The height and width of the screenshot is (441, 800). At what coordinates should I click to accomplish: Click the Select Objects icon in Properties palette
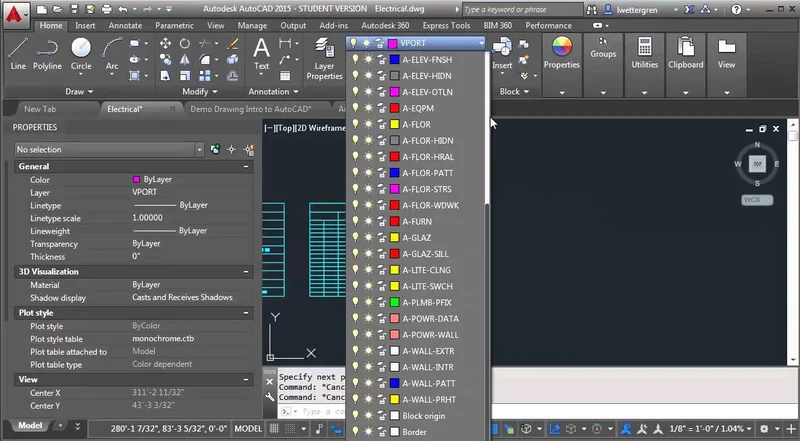(x=232, y=150)
